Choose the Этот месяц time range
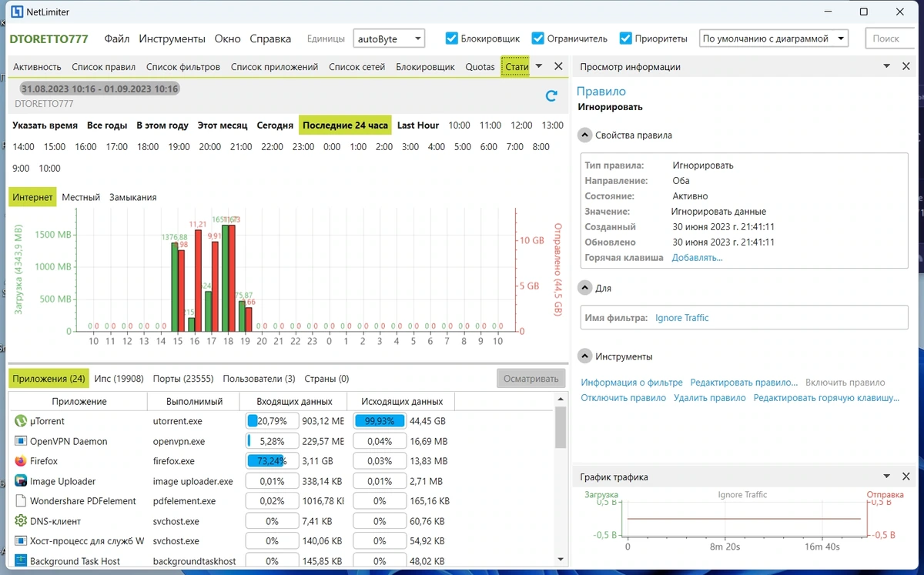The height and width of the screenshot is (575, 924). click(x=223, y=125)
